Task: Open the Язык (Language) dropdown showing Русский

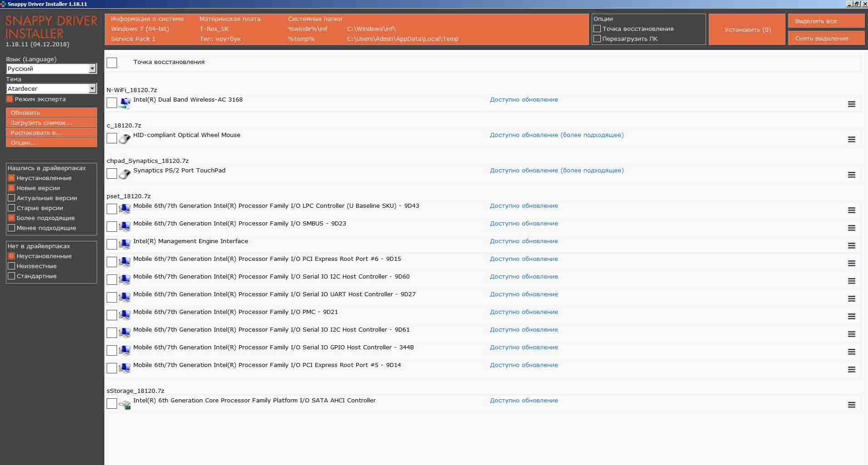Action: pos(51,69)
